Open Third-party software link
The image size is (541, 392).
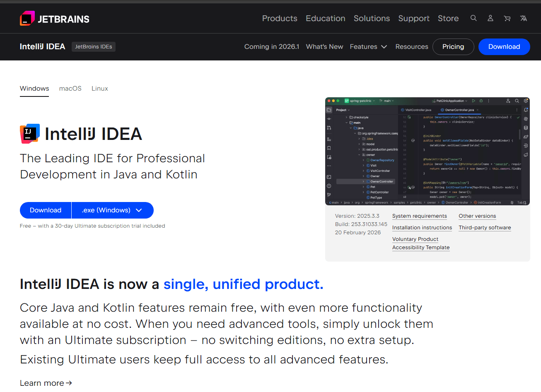[485, 228]
